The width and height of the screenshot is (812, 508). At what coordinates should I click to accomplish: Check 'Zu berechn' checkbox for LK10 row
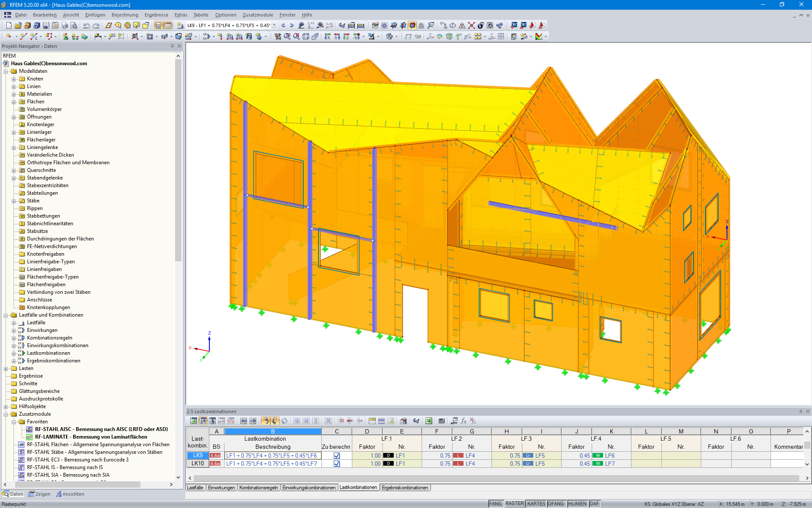pyautogui.click(x=337, y=464)
